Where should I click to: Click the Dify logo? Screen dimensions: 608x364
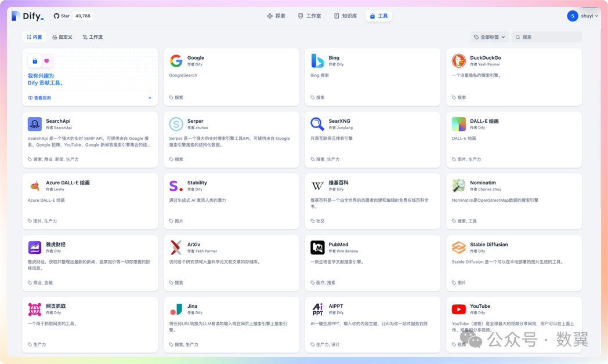(x=27, y=16)
